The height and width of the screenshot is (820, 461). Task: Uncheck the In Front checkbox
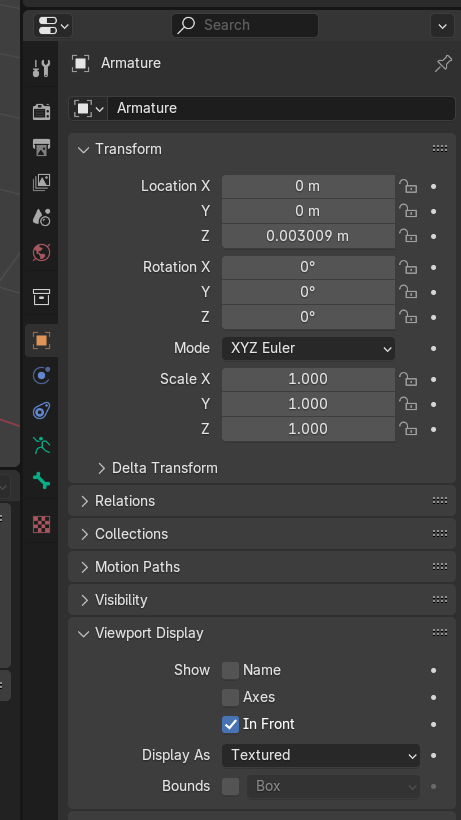pos(230,724)
